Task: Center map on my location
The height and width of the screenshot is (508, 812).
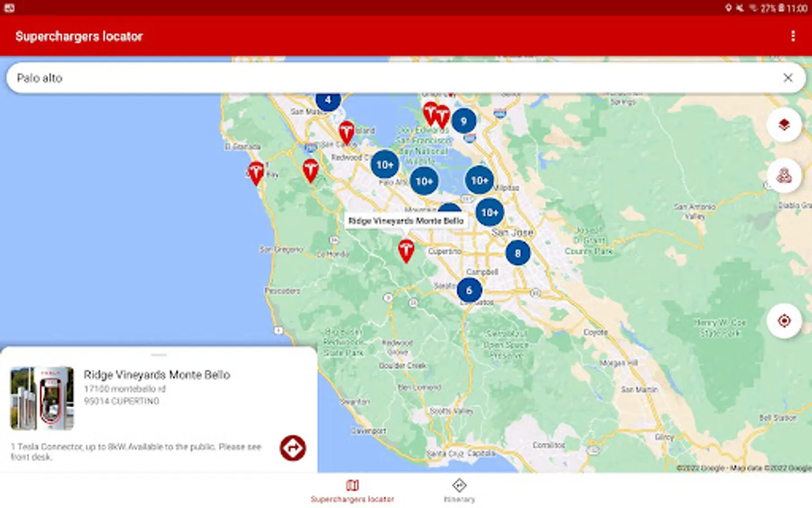Action: click(x=784, y=321)
